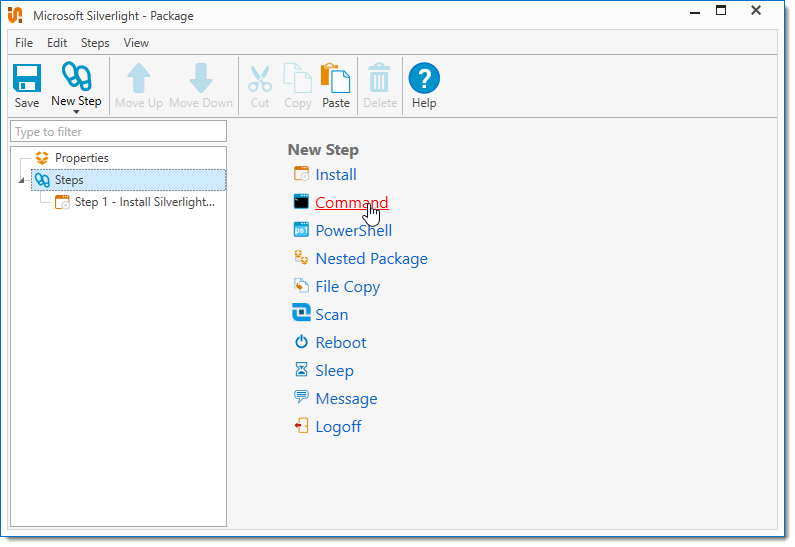Image resolution: width=795 pixels, height=547 pixels.
Task: Open the Steps menu
Action: [95, 43]
